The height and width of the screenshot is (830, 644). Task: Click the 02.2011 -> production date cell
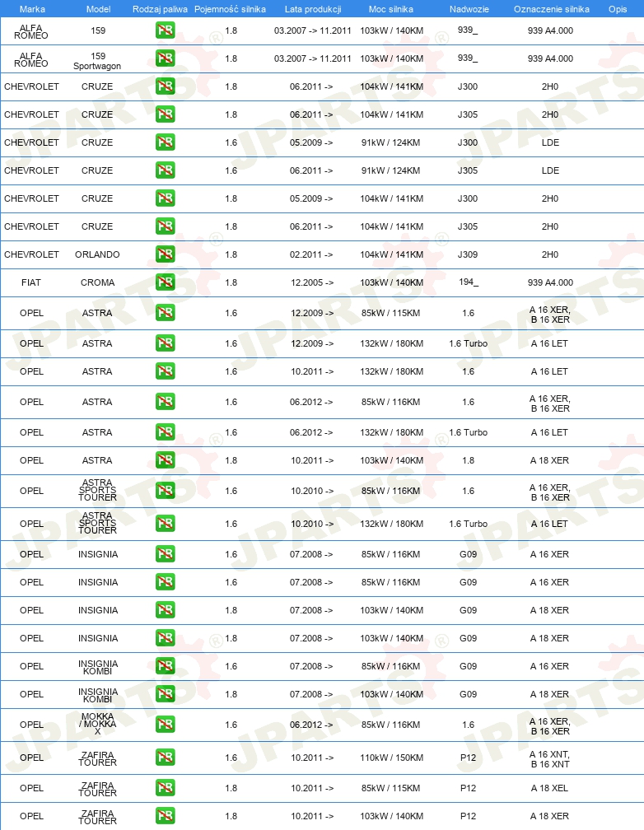point(311,254)
